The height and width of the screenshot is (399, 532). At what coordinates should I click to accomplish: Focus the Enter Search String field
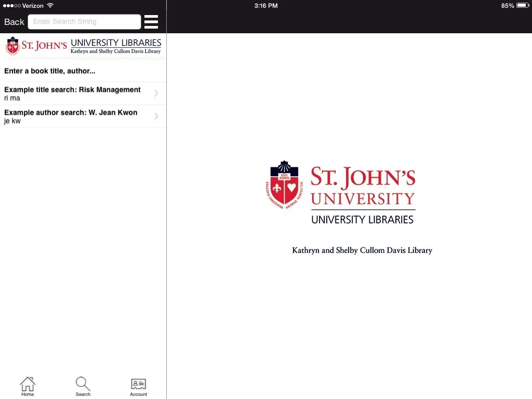[x=84, y=22]
